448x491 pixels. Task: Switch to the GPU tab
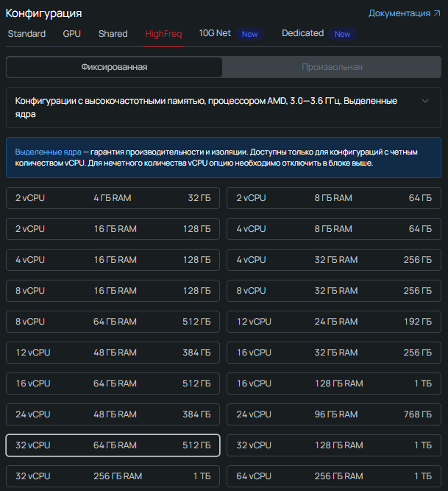72,34
